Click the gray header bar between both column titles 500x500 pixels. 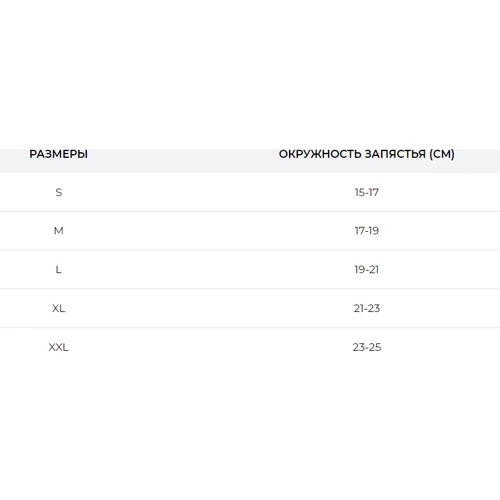click(x=183, y=161)
